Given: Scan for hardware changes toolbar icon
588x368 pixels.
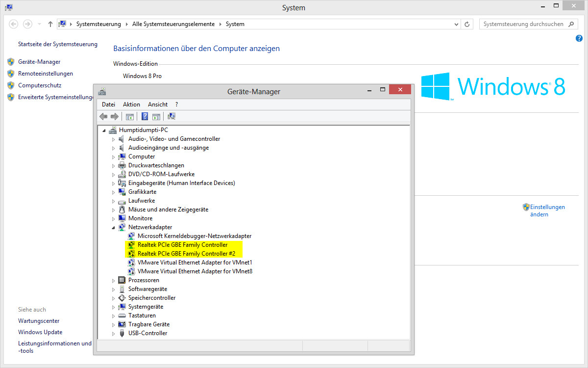Looking at the screenshot, I should (171, 116).
